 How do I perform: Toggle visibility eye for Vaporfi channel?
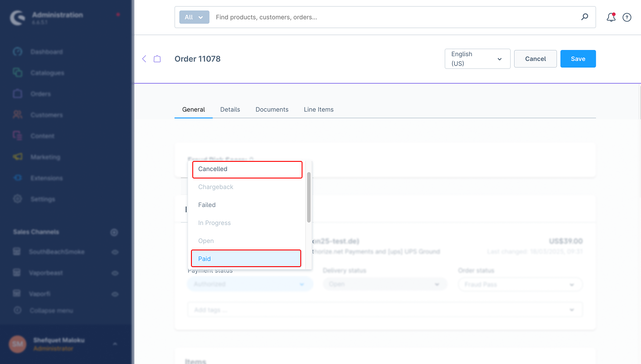(115, 294)
